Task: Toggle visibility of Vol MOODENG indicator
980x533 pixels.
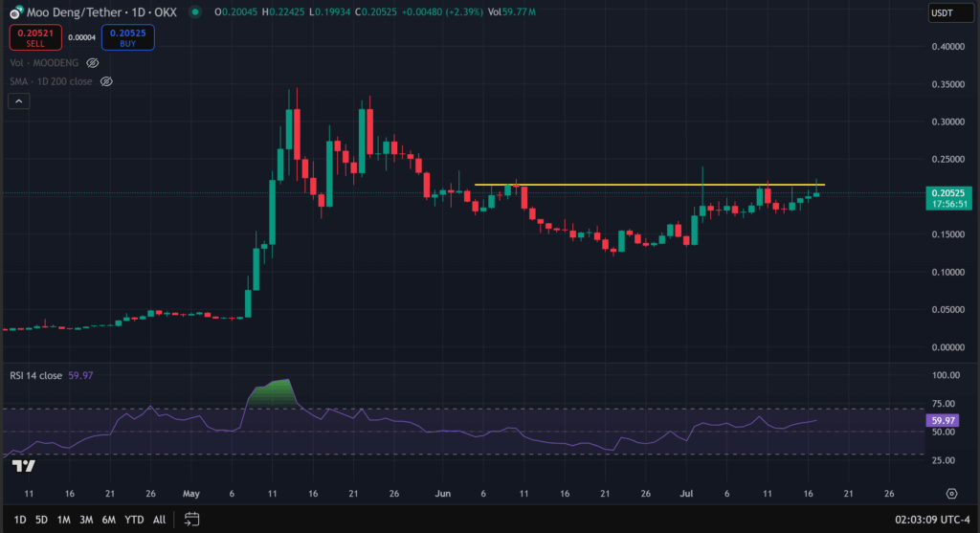Action: [93, 62]
